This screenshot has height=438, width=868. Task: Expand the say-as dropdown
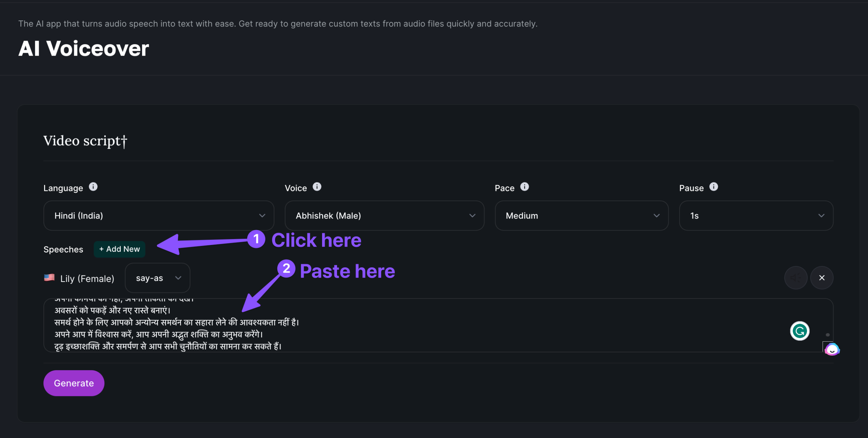click(x=158, y=278)
